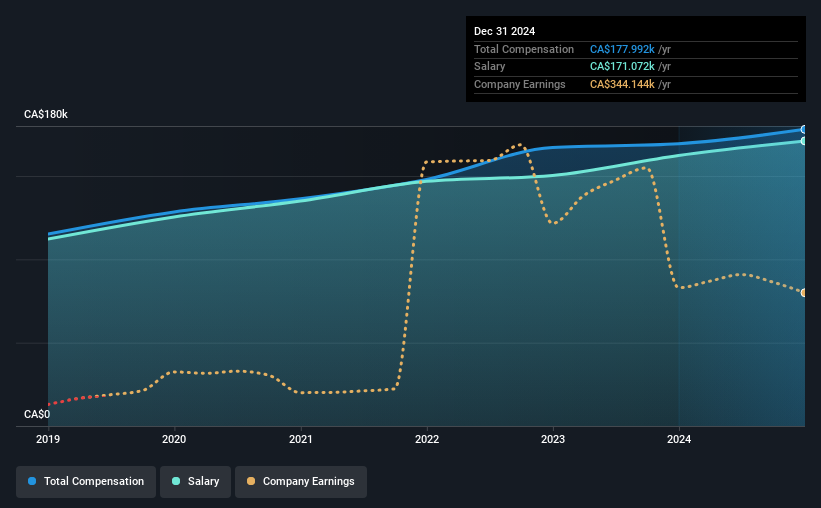Toggle the Total Compensation legend button

[86, 481]
